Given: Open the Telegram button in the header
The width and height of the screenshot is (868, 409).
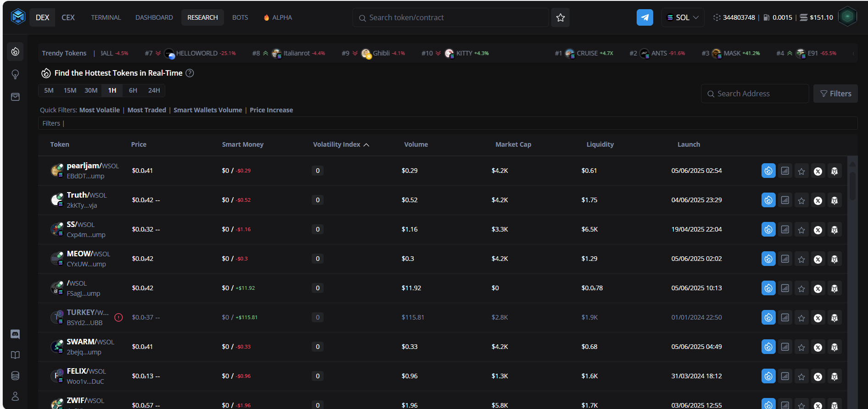Looking at the screenshot, I should 644,17.
